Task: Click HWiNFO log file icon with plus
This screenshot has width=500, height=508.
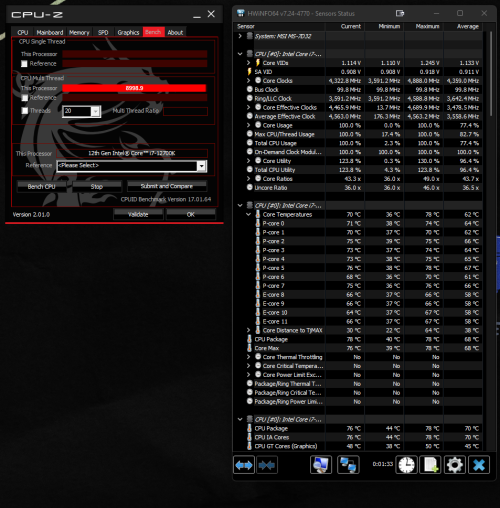Action: [x=430, y=465]
